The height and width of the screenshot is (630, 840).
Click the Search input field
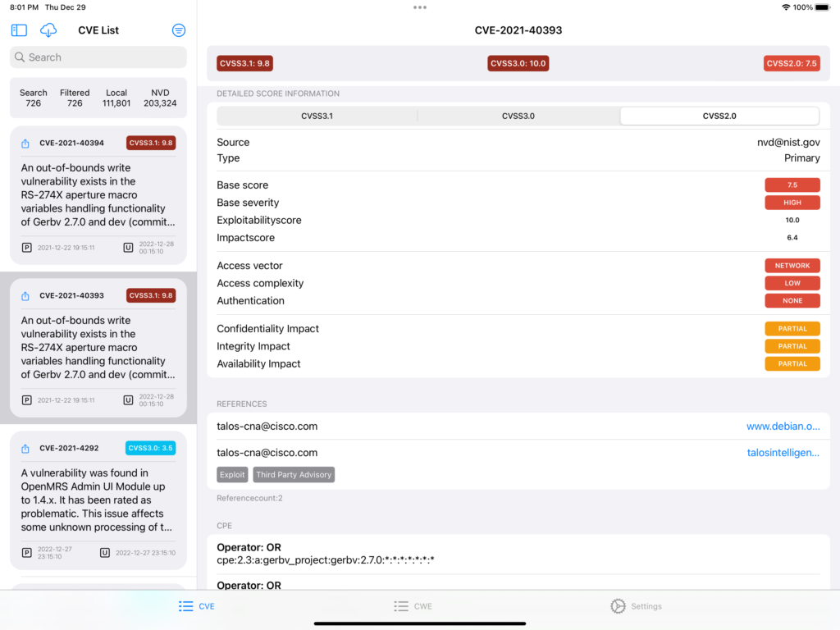coord(98,57)
